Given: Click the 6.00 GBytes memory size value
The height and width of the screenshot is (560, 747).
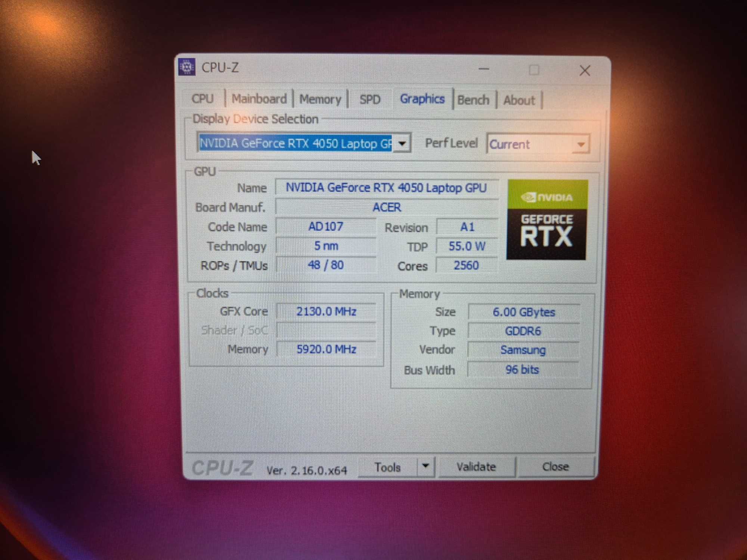Looking at the screenshot, I should pos(524,312).
